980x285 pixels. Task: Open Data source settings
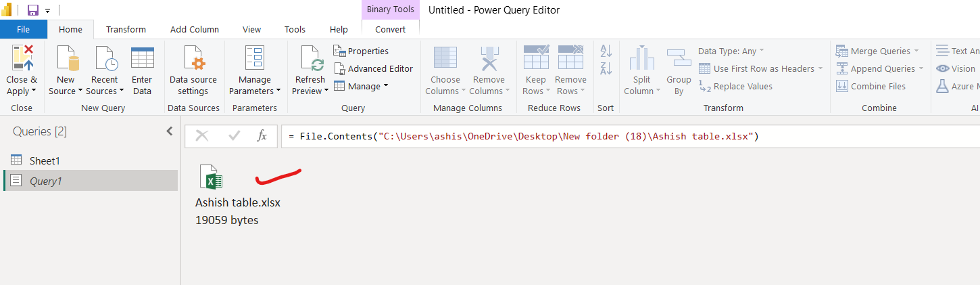[193, 59]
